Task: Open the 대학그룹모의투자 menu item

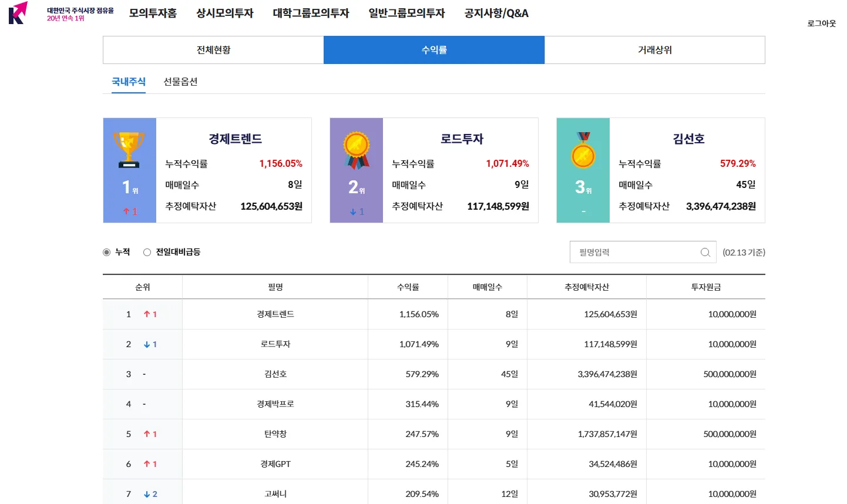Action: pos(311,13)
